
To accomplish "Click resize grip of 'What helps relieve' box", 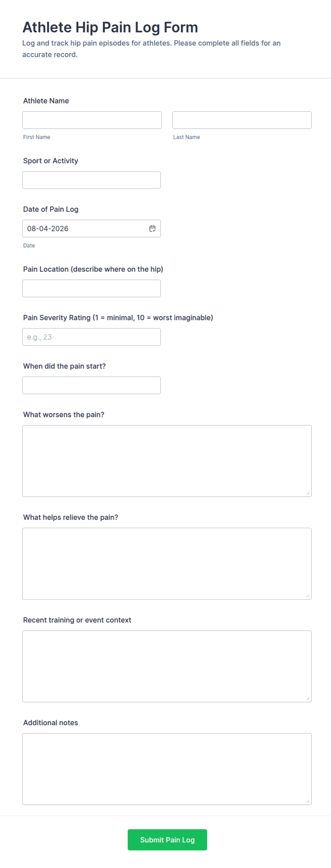I will tap(308, 596).
